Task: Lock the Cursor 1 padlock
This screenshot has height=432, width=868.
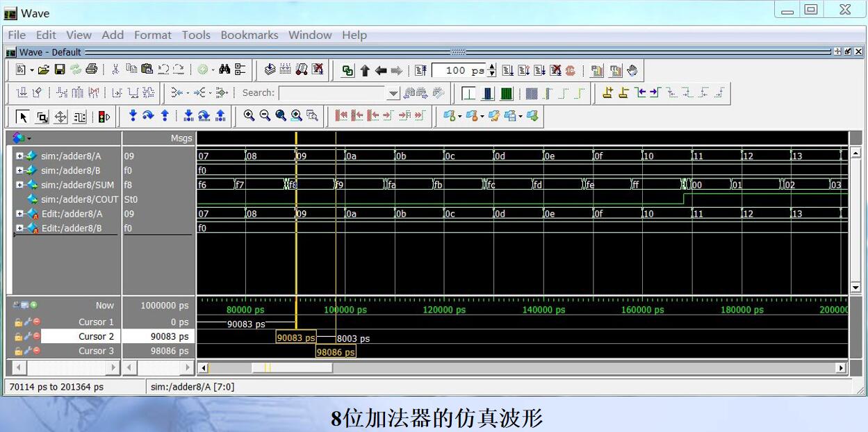Action: coord(18,322)
